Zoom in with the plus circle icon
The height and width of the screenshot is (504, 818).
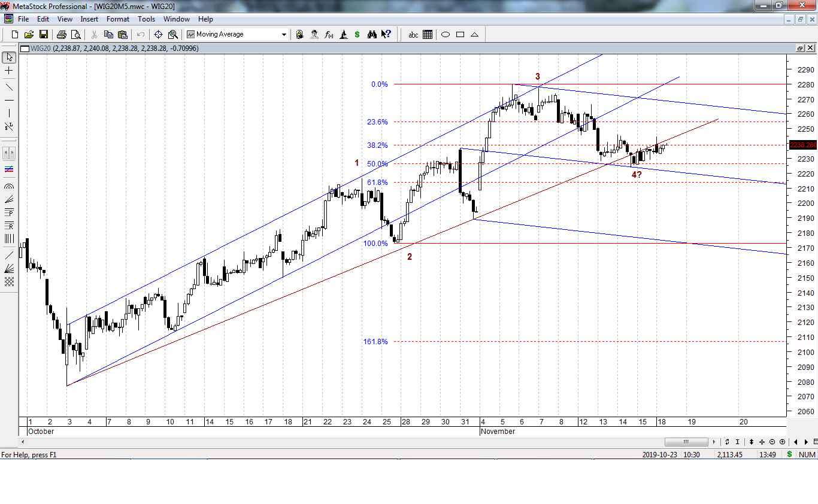click(782, 442)
